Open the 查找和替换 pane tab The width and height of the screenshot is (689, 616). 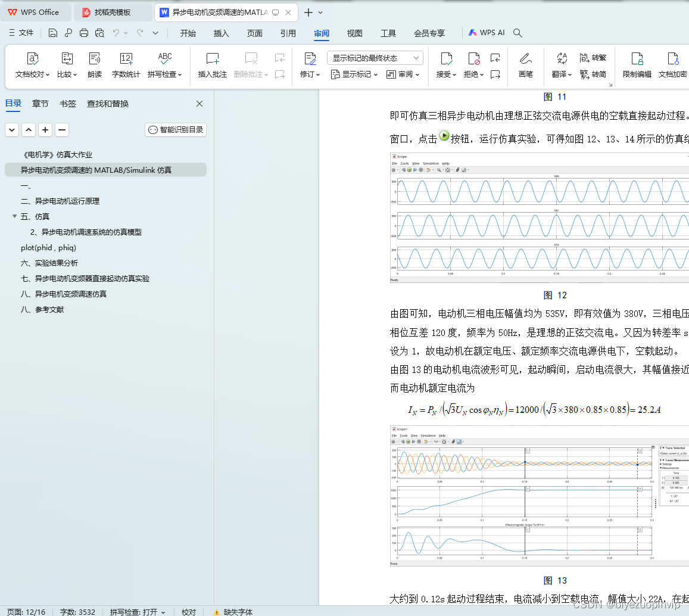click(x=108, y=104)
